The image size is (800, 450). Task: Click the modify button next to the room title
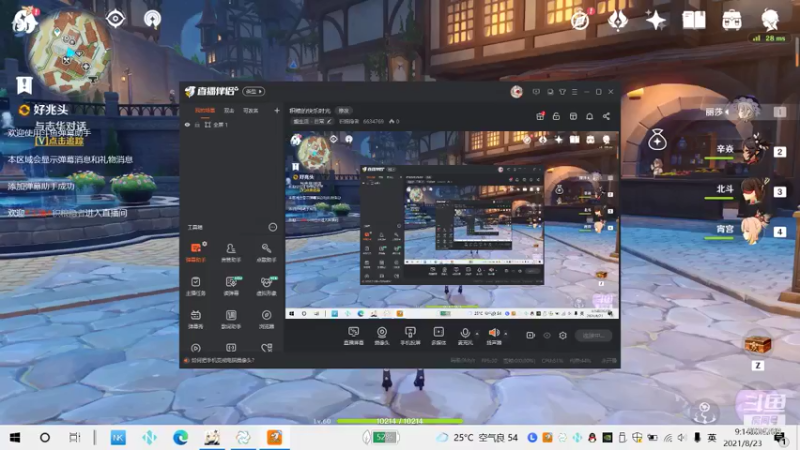pyautogui.click(x=344, y=110)
